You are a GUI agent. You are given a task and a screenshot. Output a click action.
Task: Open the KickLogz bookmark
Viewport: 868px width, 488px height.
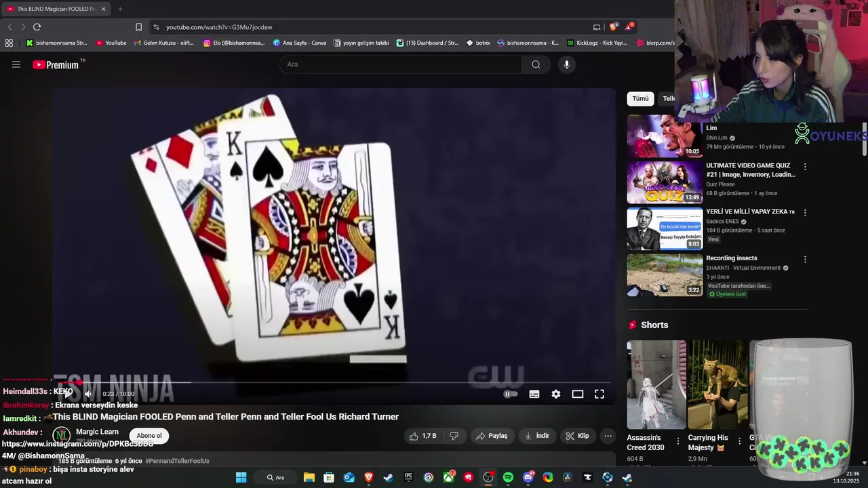click(x=597, y=43)
